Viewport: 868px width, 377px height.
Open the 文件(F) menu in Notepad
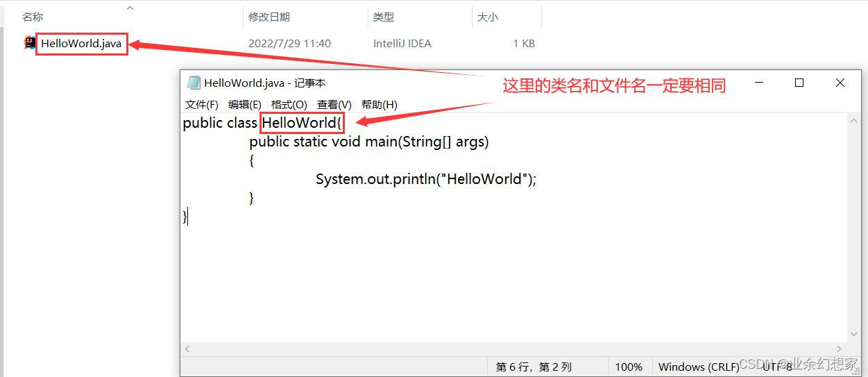(x=202, y=104)
